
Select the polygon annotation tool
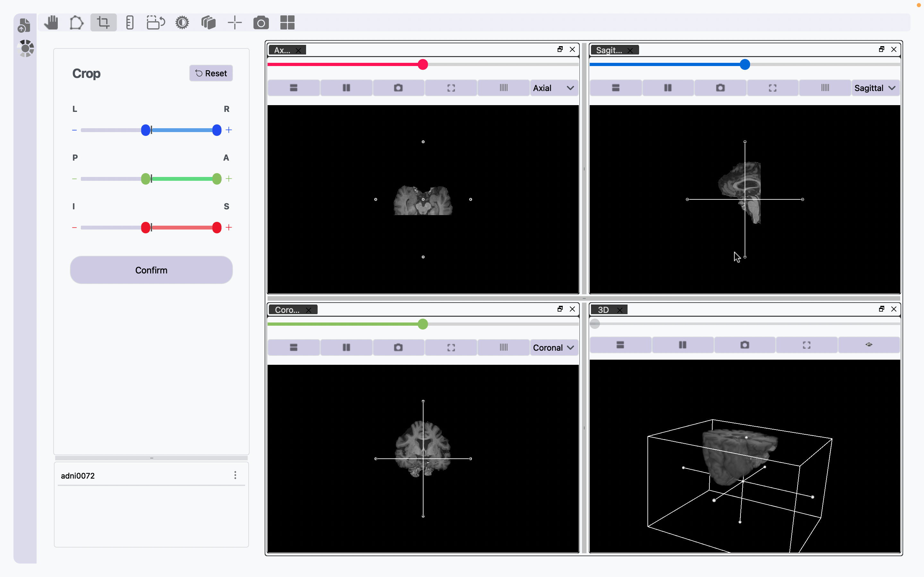tap(76, 23)
